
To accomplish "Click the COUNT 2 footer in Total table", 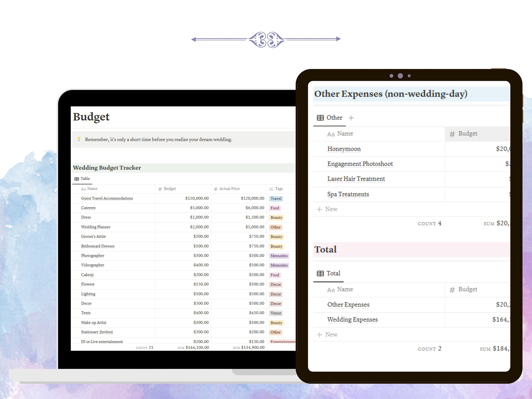I will (x=430, y=349).
